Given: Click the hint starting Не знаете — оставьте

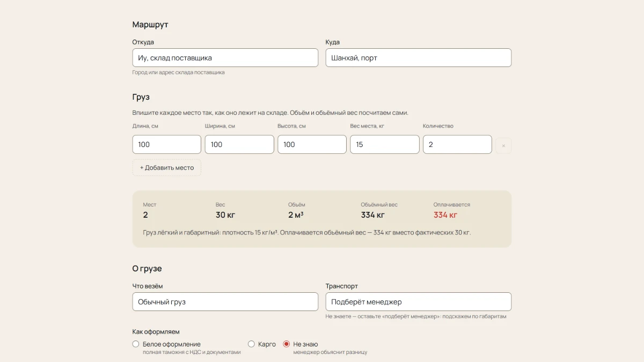Looking at the screenshot, I should point(416,316).
